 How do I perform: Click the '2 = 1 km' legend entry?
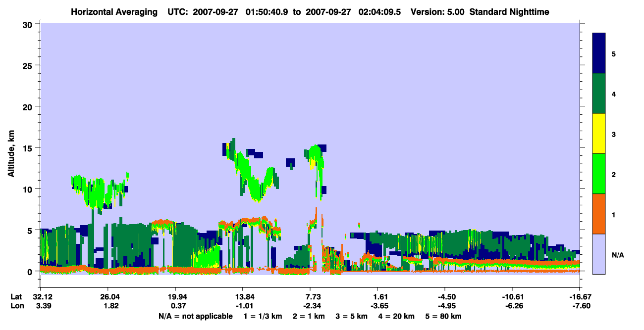point(309,316)
